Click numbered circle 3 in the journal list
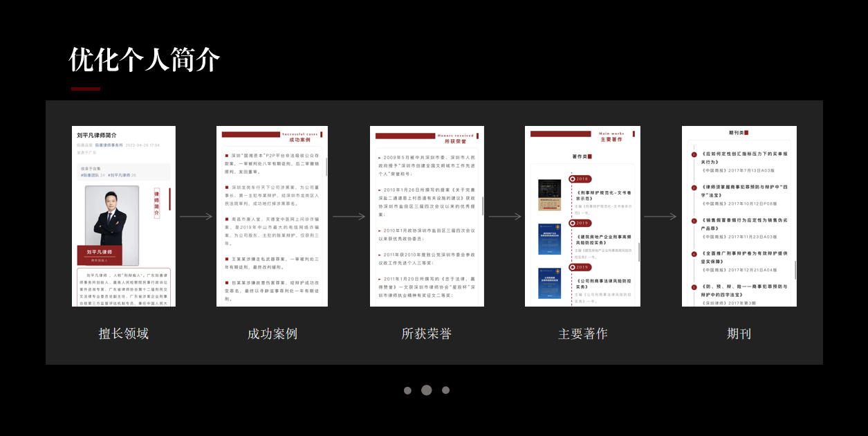 click(x=694, y=220)
